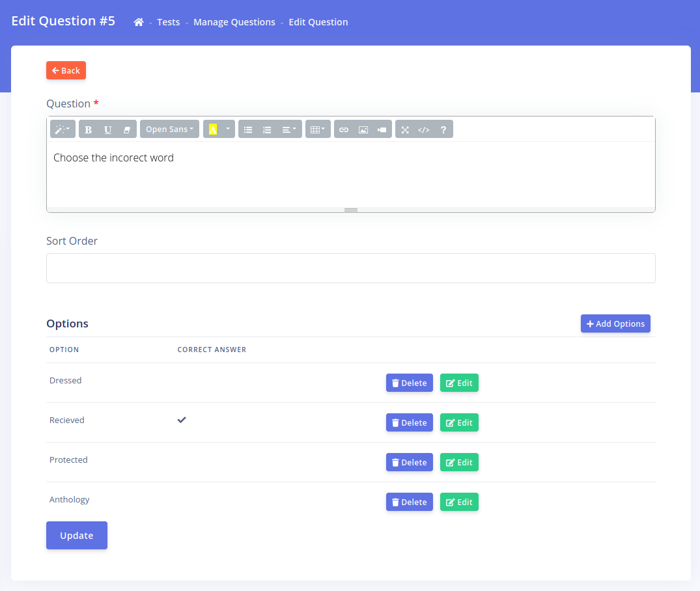Viewport: 700px width, 591px height.
Task: Click the insert link chain icon
Action: [x=344, y=130]
